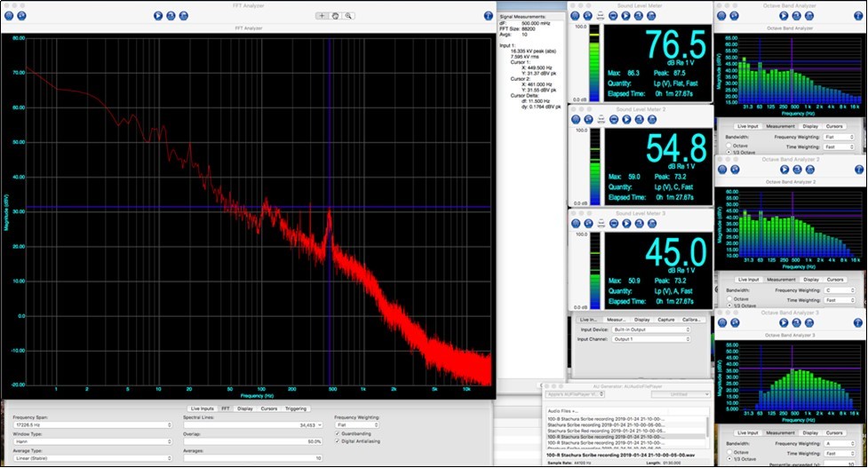Click the Averages input field
Image resolution: width=868 pixels, height=468 pixels.
point(251,458)
